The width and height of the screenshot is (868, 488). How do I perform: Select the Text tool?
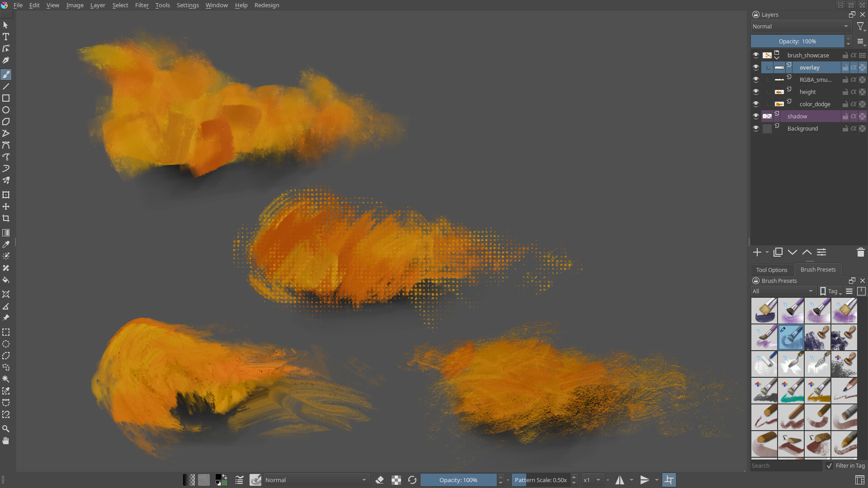pos(6,37)
